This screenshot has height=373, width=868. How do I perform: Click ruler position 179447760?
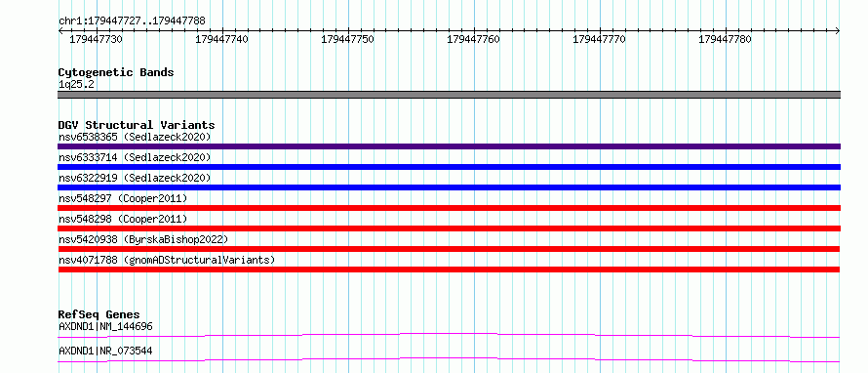[473, 39]
